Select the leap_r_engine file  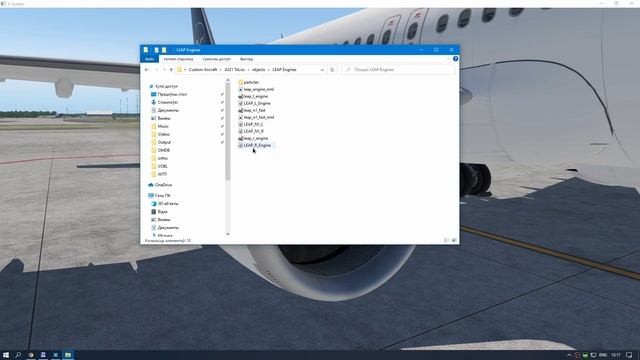(253, 138)
